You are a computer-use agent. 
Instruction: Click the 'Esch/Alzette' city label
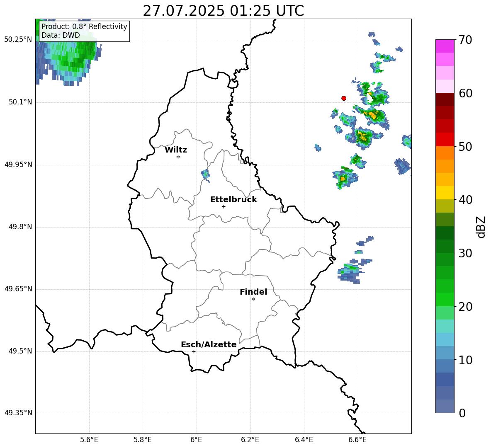209,344
